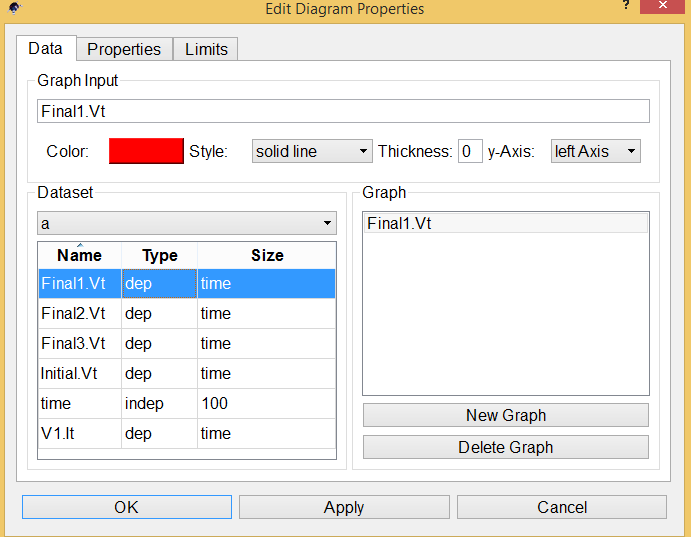
Task: Click the dep type cell of Final2.Vt
Action: pyautogui.click(x=160, y=313)
